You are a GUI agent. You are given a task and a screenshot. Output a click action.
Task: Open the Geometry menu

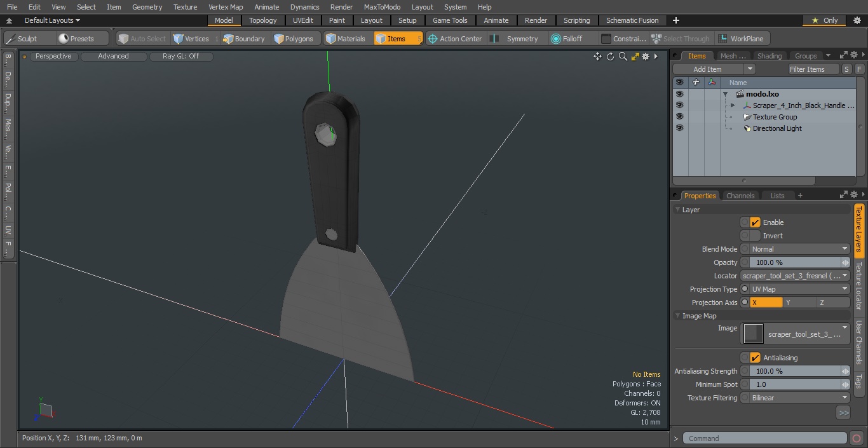147,7
